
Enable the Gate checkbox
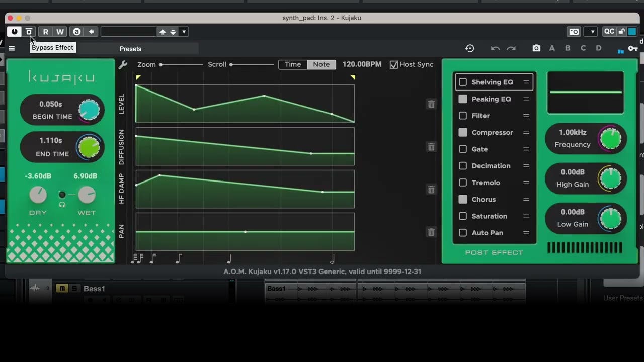tap(463, 149)
